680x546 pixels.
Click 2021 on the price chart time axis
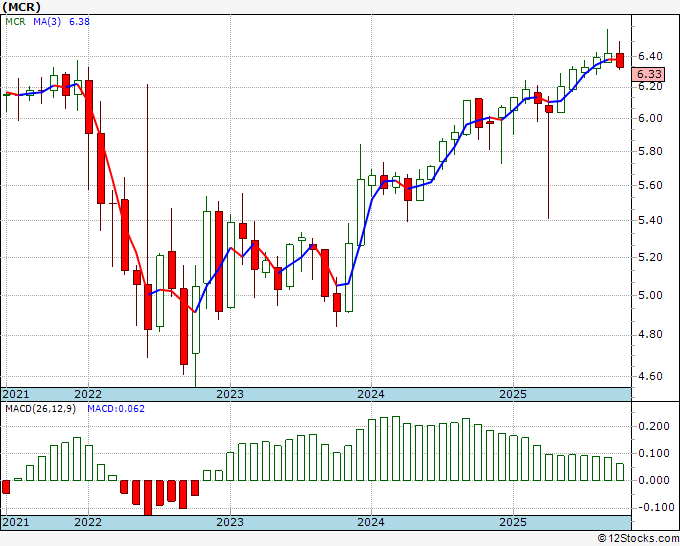click(x=16, y=394)
